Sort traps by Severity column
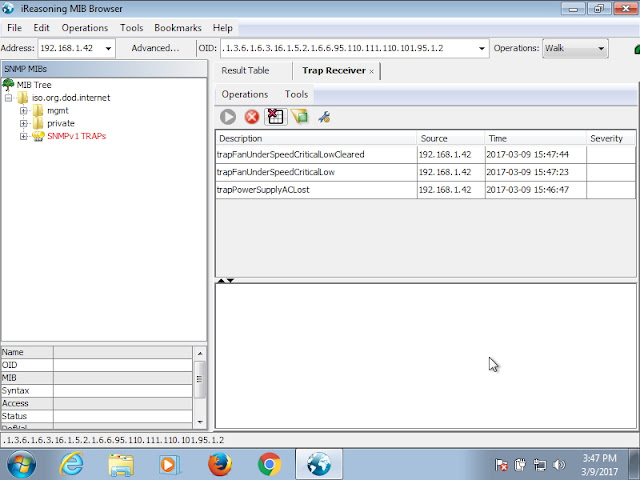The width and height of the screenshot is (640, 480). coord(611,138)
